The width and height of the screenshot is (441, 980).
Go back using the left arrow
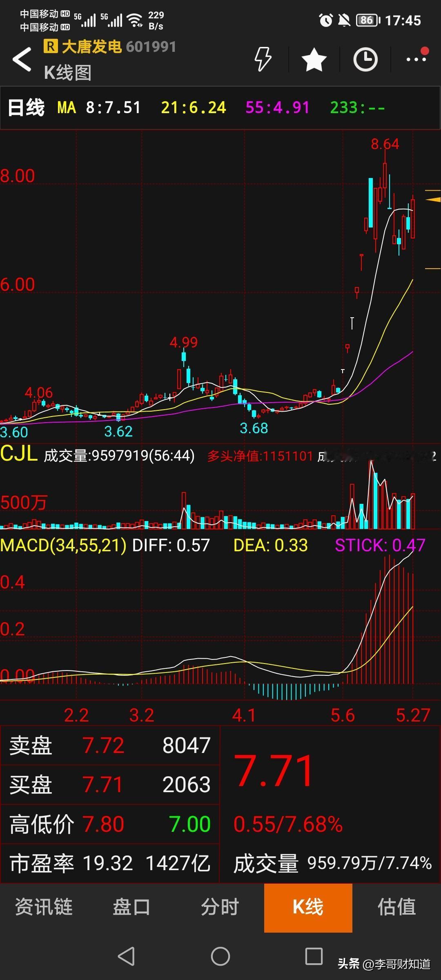pos(22,59)
